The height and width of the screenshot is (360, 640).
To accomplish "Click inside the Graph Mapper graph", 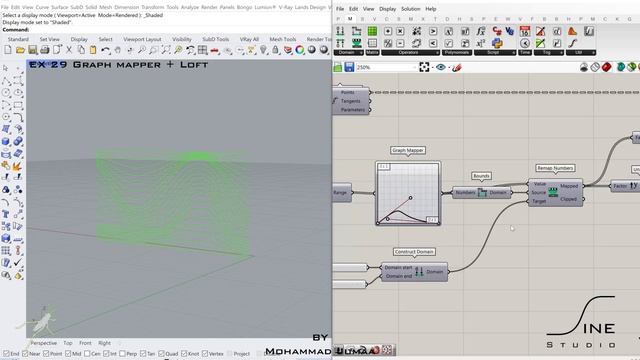I will (x=408, y=193).
